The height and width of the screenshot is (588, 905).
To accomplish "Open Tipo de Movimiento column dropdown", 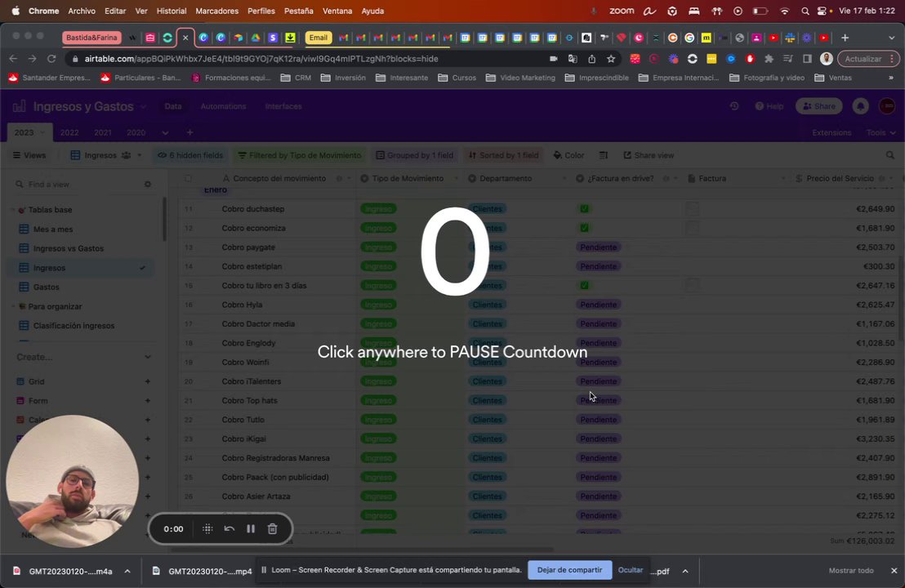I will click(x=456, y=178).
